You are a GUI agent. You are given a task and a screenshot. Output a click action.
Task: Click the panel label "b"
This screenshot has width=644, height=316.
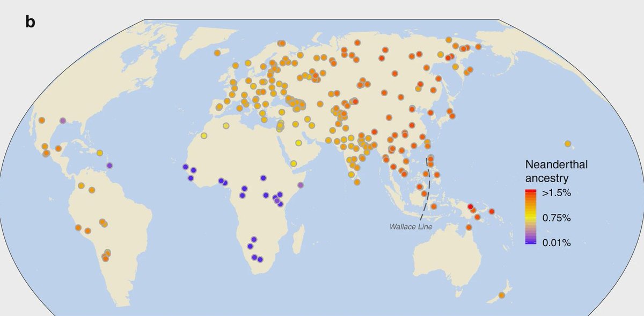[30, 22]
